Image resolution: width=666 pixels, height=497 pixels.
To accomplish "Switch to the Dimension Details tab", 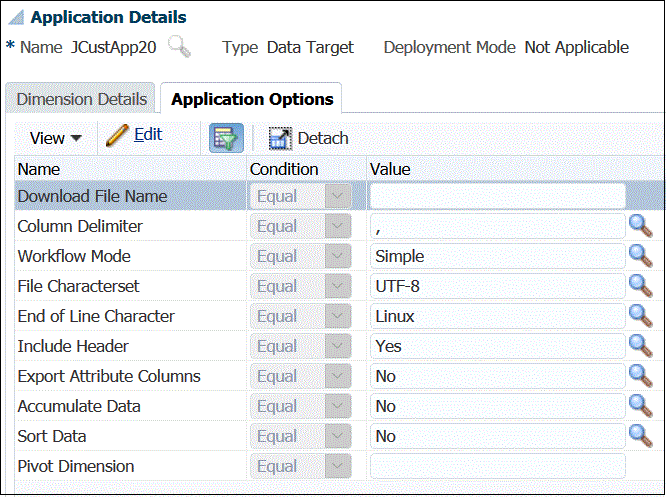I will [79, 99].
